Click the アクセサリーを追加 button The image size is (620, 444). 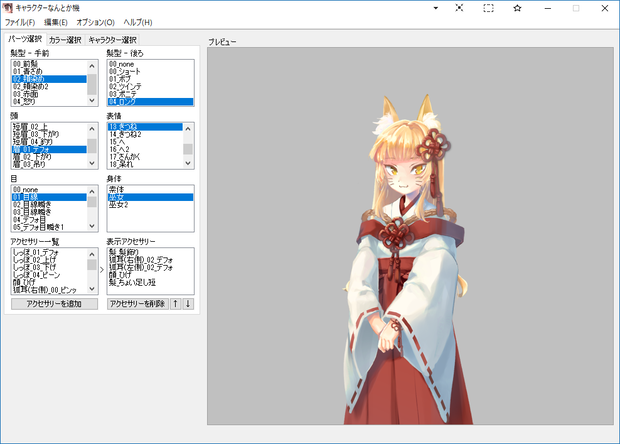54,304
